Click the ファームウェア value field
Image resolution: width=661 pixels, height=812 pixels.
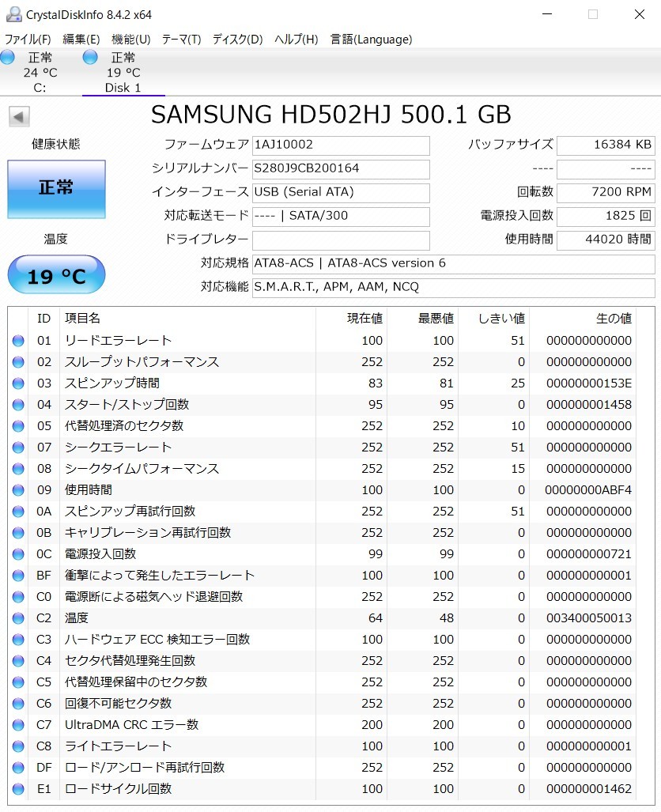pos(341,145)
